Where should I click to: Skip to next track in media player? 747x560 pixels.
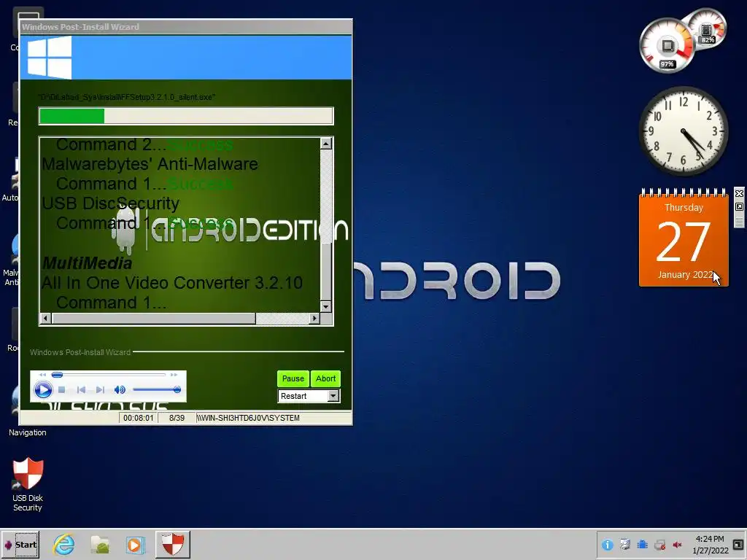100,389
